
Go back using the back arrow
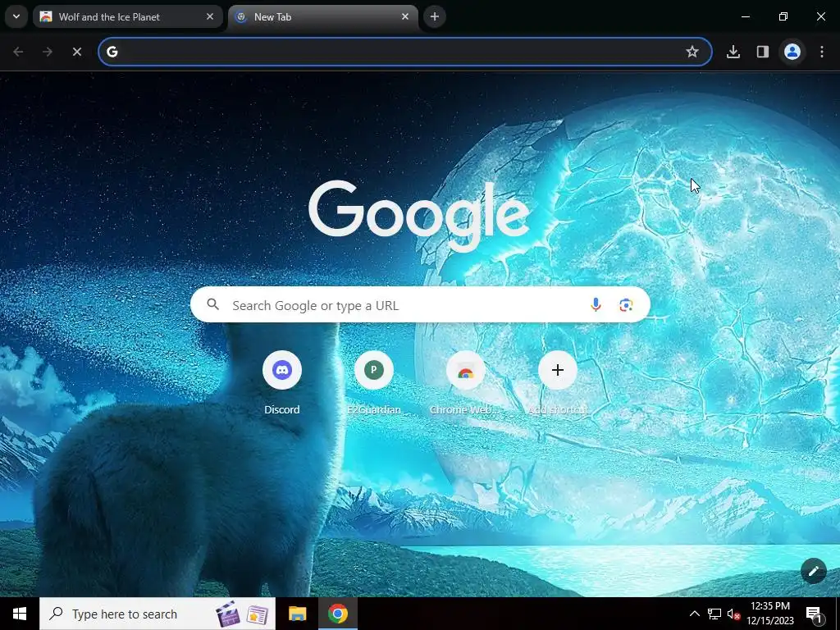18,52
